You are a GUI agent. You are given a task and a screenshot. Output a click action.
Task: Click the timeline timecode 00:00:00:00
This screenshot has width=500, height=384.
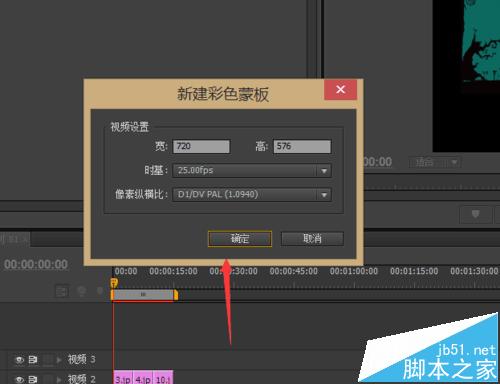pyautogui.click(x=36, y=265)
